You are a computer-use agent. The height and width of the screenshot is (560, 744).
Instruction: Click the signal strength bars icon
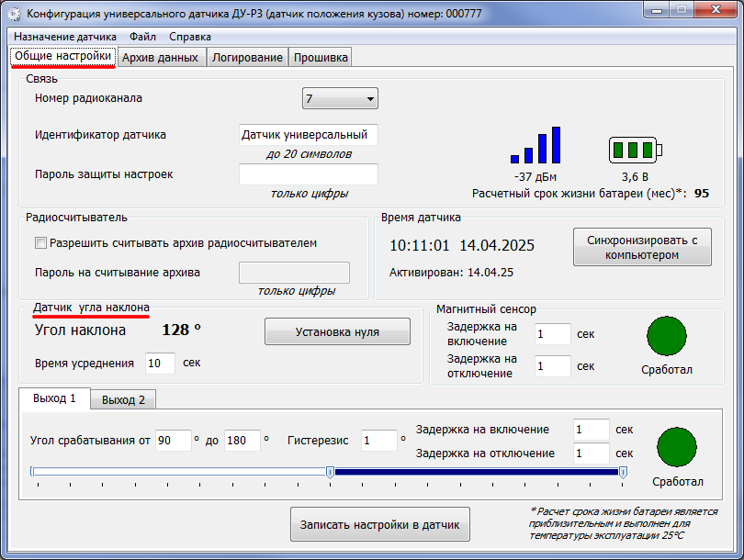click(x=535, y=145)
